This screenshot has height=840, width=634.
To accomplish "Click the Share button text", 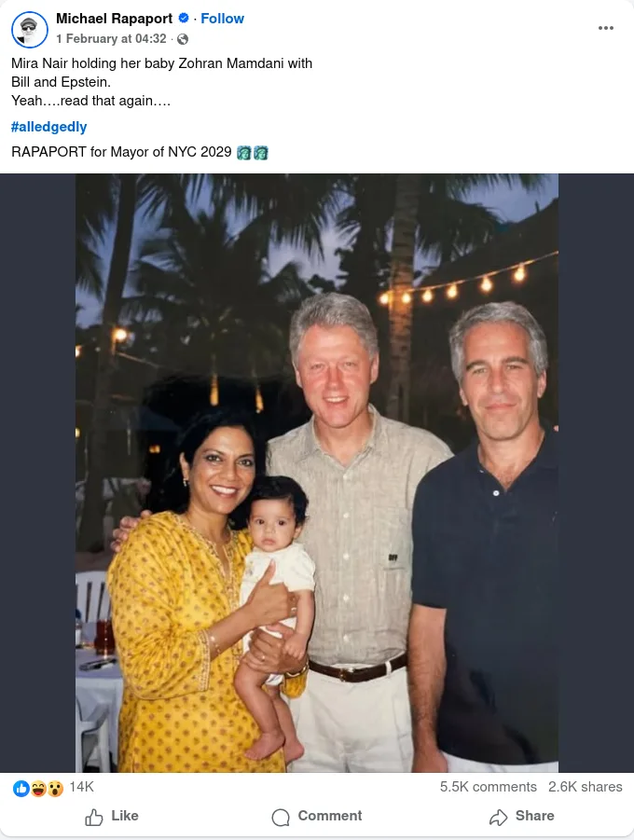I will pyautogui.click(x=535, y=816).
